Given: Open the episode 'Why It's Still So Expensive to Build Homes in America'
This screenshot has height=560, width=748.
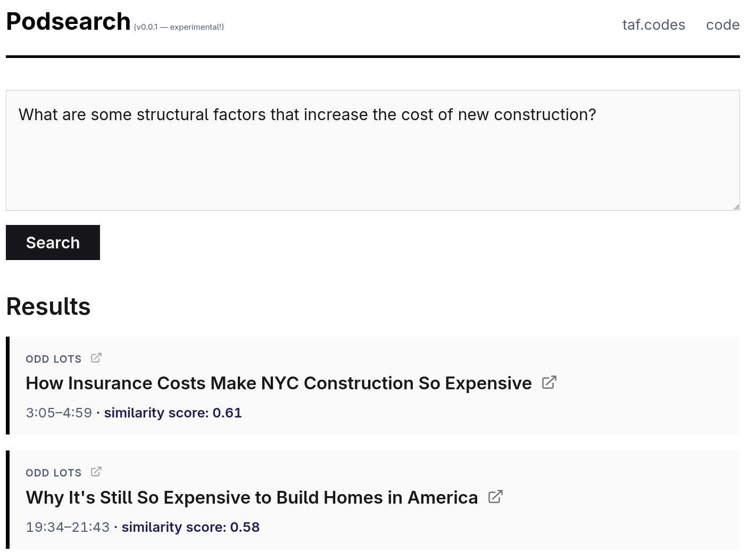Looking at the screenshot, I should tap(252, 497).
